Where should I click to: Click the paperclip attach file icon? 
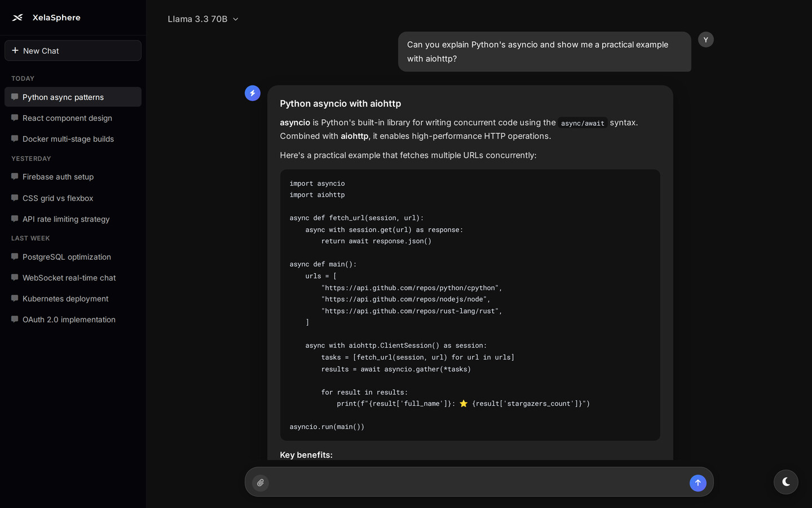point(260,483)
